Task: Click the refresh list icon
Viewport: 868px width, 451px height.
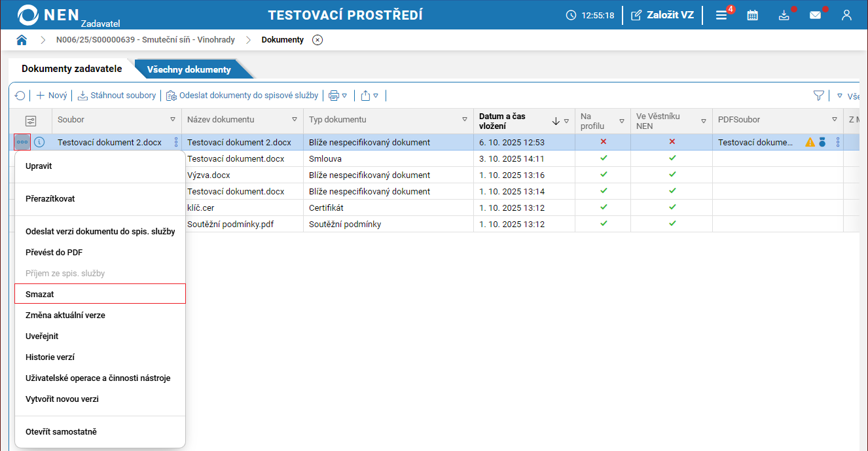Action: 20,96
